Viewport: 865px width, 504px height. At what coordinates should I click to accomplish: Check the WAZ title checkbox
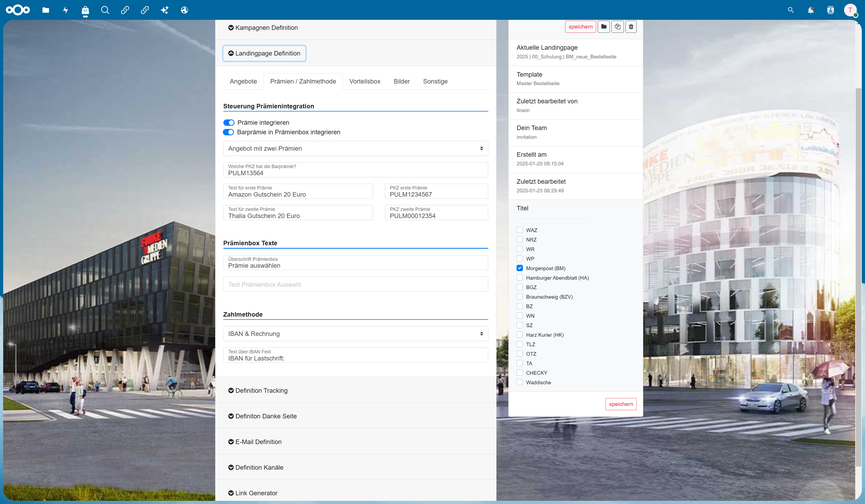(520, 230)
